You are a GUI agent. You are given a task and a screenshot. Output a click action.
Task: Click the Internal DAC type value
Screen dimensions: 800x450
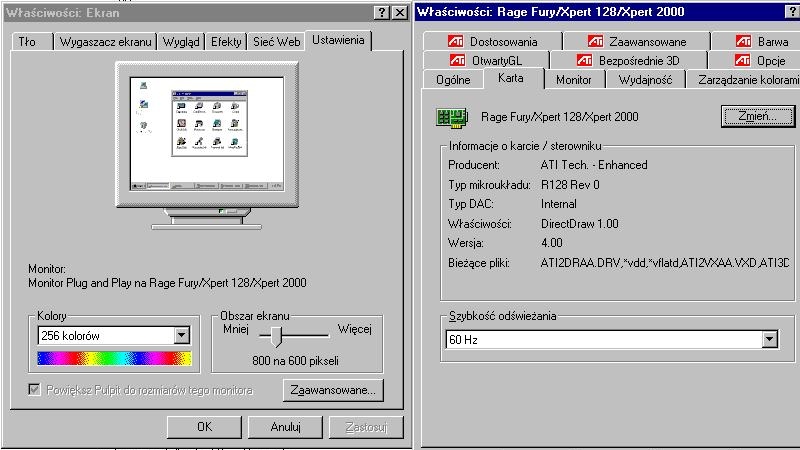559,204
